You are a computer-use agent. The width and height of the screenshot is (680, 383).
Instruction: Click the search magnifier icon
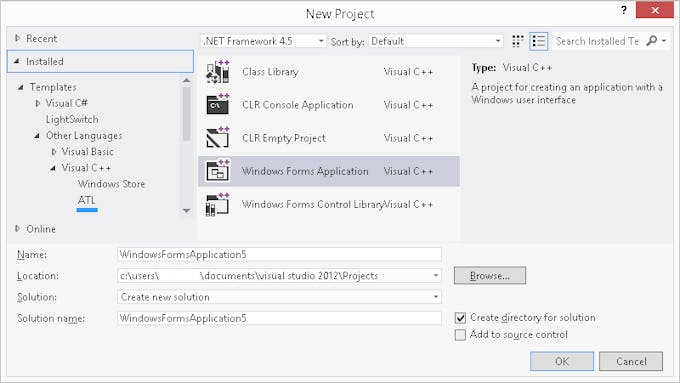(x=651, y=41)
